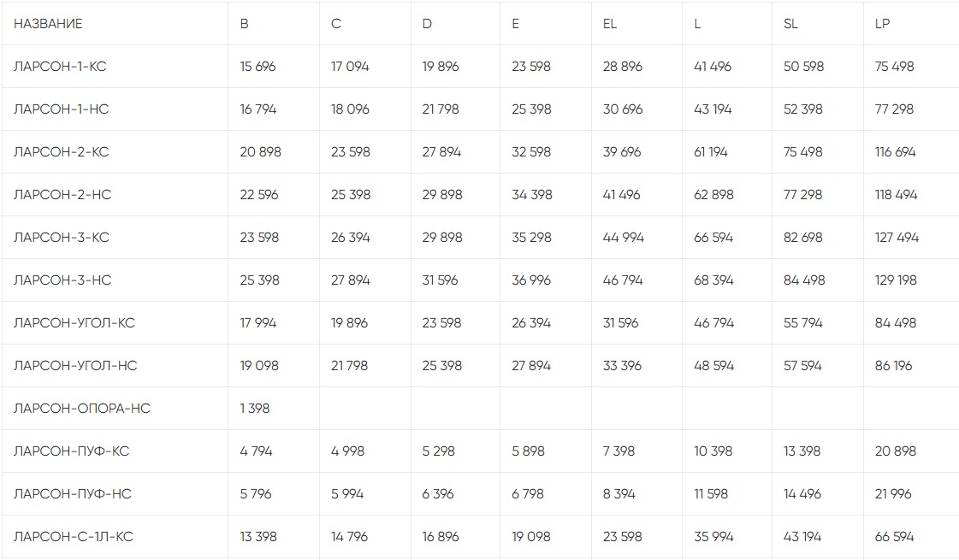Select the 75 498 price in ЛАРСОН-1-КС row
This screenshot has width=959, height=560.
pyautogui.click(x=895, y=67)
